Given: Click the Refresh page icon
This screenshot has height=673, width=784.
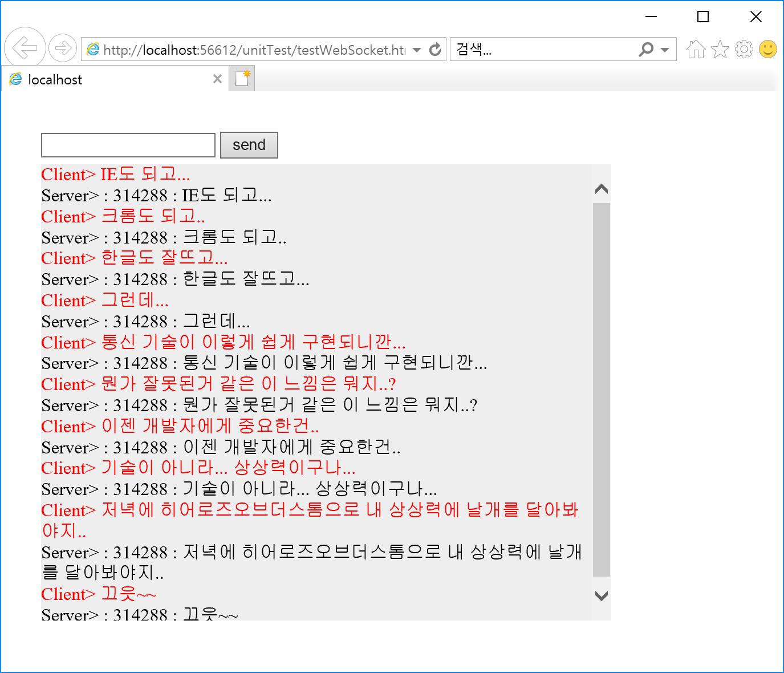Looking at the screenshot, I should [435, 50].
